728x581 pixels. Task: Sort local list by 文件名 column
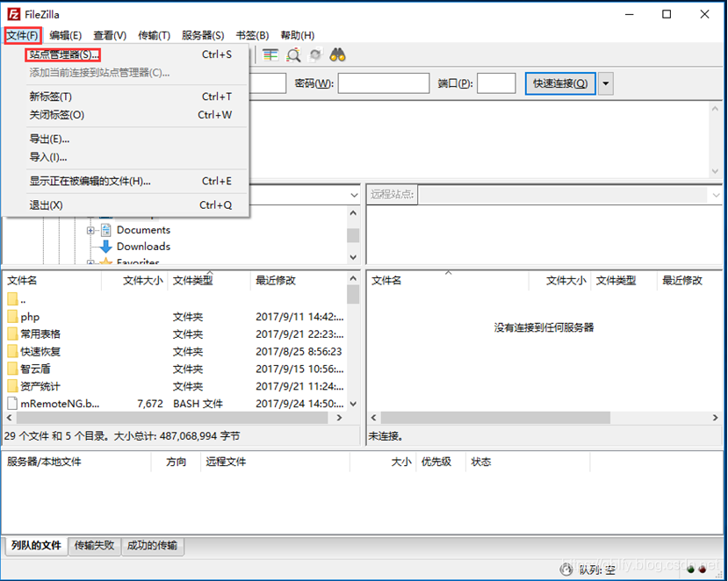[52, 280]
